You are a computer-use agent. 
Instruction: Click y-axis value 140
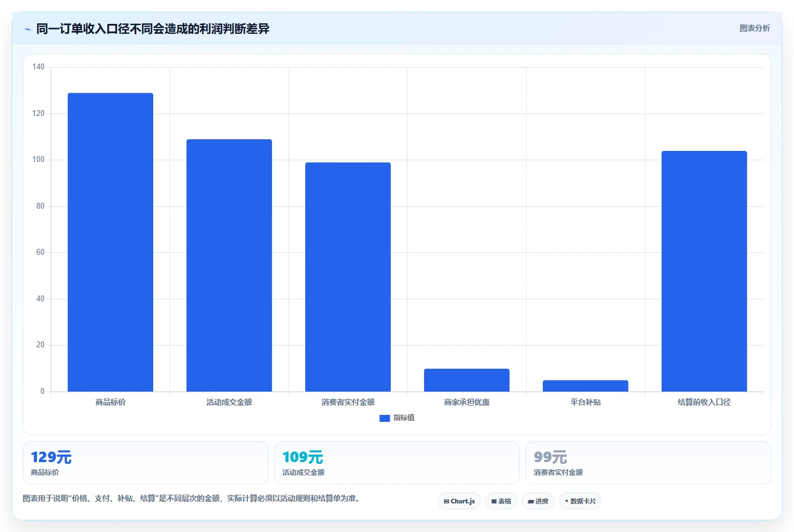pos(38,67)
